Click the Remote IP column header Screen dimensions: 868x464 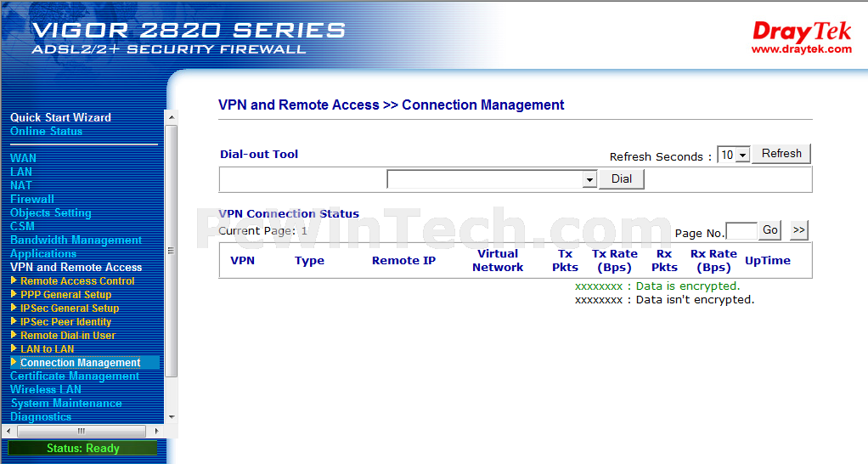(x=403, y=261)
